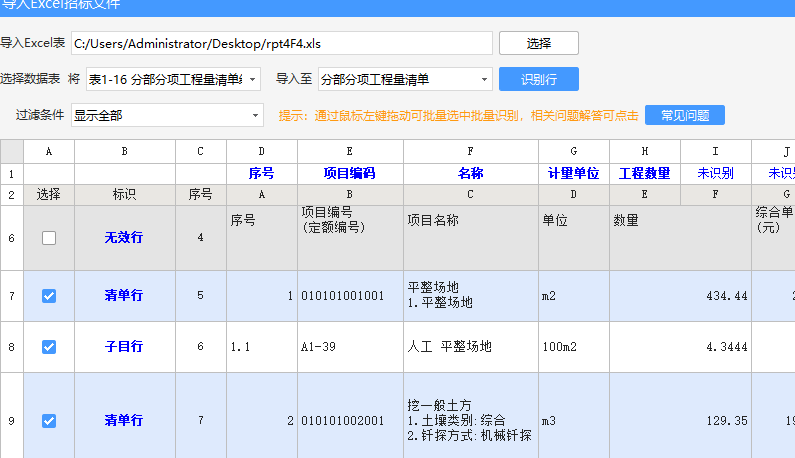Viewport: 795px width, 458px height.
Task: Uncheck the checkbox for row 010101001001
Action: [x=49, y=296]
